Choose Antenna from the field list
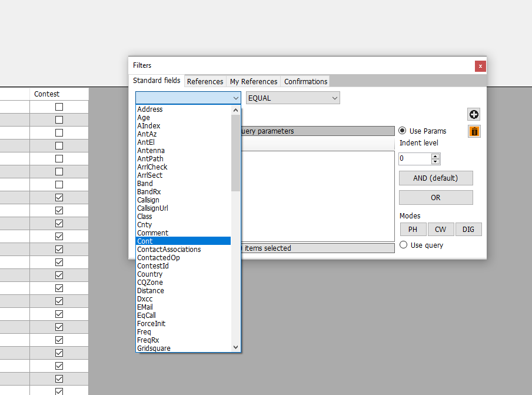Viewport: 532px width, 395px height. [183, 150]
